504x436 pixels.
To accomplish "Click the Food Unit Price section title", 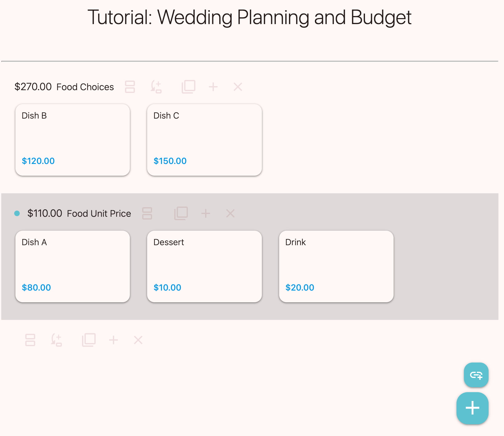I will click(x=99, y=214).
